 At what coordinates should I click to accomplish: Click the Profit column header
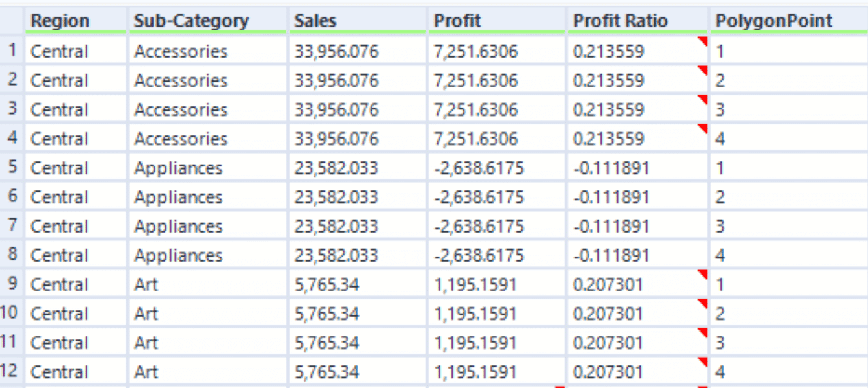tap(497, 21)
